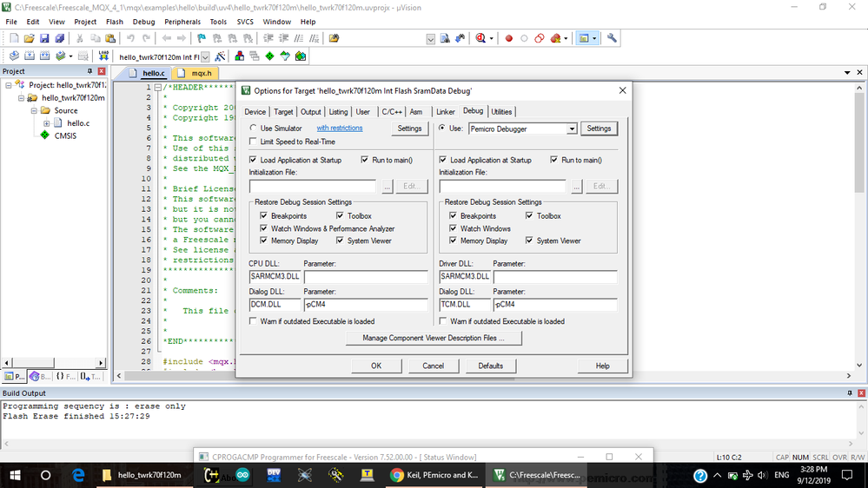The height and width of the screenshot is (488, 868).
Task: Open the Manage Project Items icon
Action: tap(239, 56)
